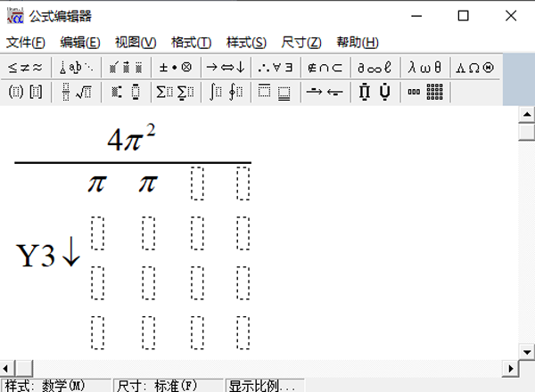Click the second π in the matrix
This screenshot has height=392, width=535.
tap(148, 184)
